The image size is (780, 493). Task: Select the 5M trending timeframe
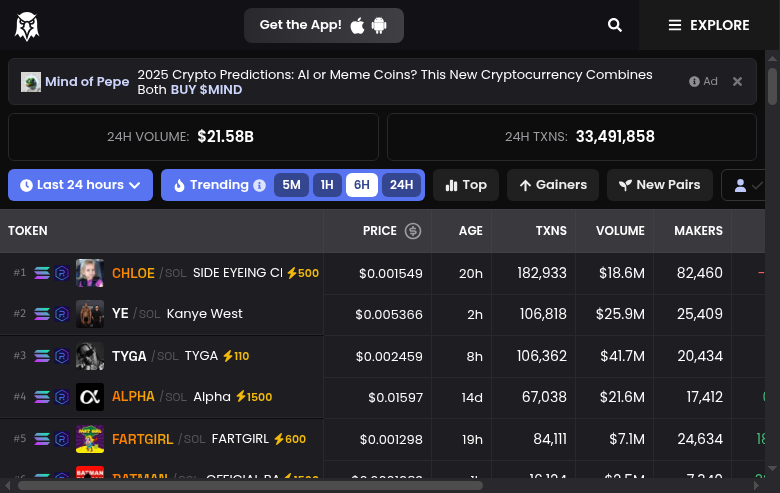[x=291, y=185]
